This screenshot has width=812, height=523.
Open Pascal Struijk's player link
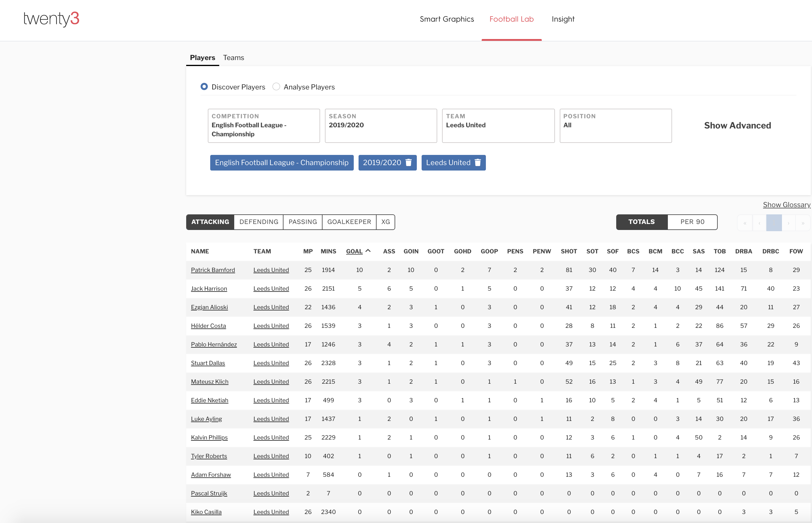[209, 493]
